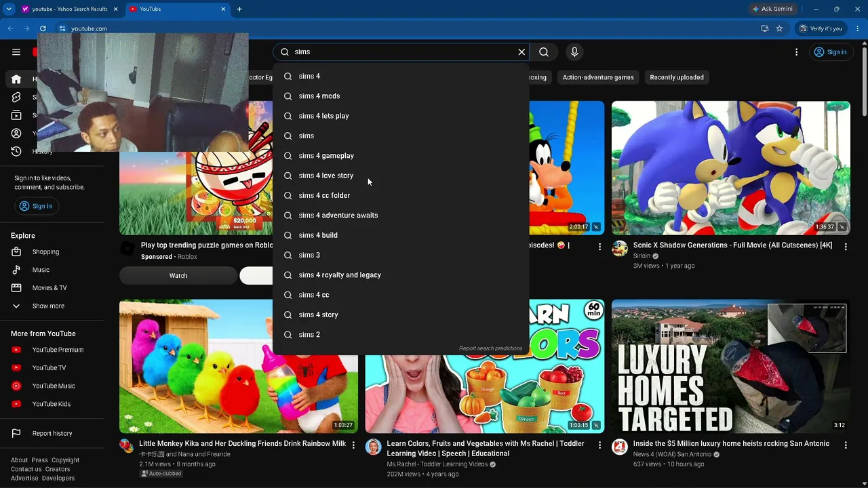
Task: Open the Sirloin channel avatar
Action: point(620,249)
